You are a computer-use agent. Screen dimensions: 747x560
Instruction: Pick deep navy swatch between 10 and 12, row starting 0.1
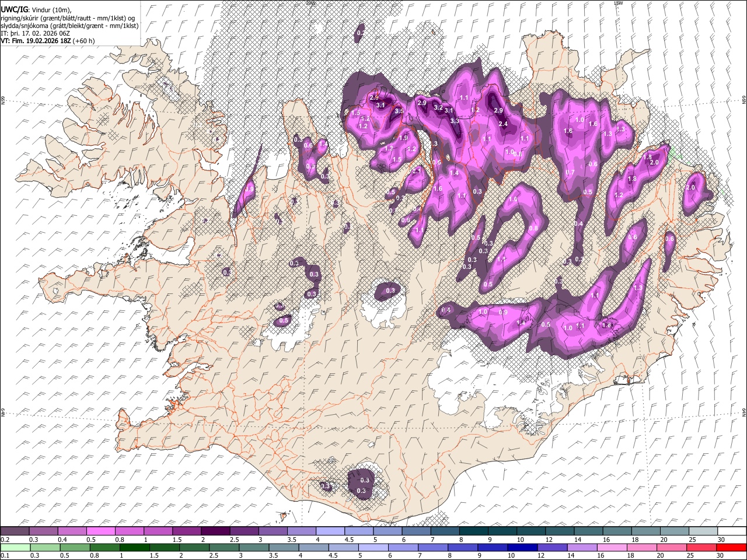pyautogui.click(x=522, y=547)
